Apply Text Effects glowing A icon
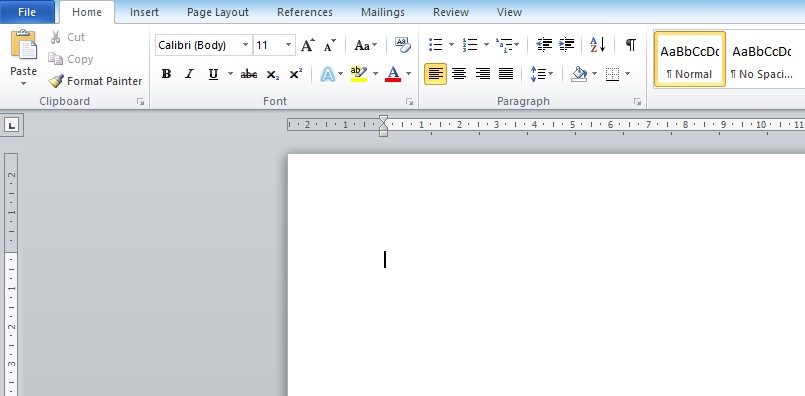The image size is (805, 396). coord(327,74)
